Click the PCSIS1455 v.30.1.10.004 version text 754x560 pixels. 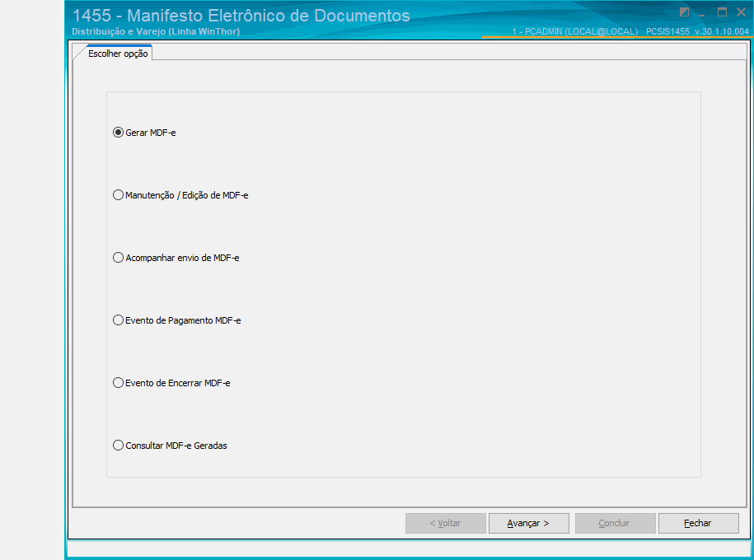pos(697,31)
